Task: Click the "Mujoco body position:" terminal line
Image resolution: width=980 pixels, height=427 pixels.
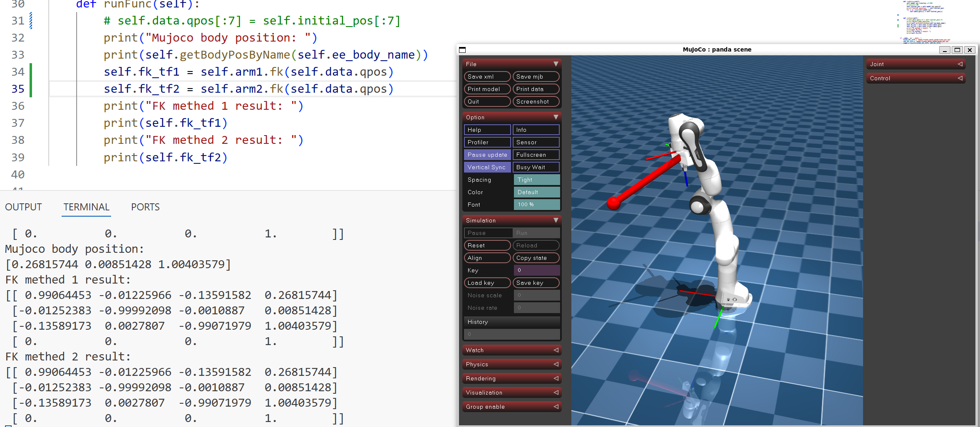Action: pos(74,249)
